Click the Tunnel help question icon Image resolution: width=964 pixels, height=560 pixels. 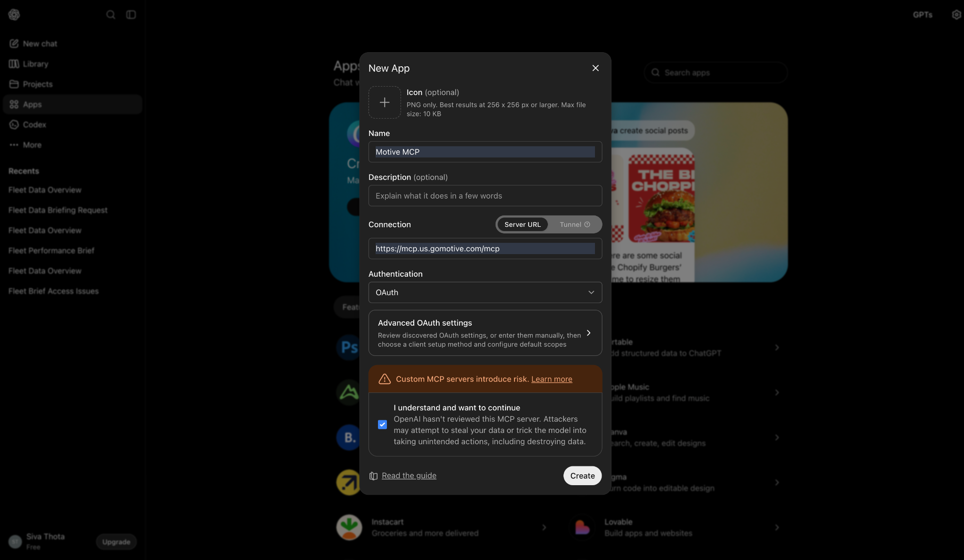point(587,224)
